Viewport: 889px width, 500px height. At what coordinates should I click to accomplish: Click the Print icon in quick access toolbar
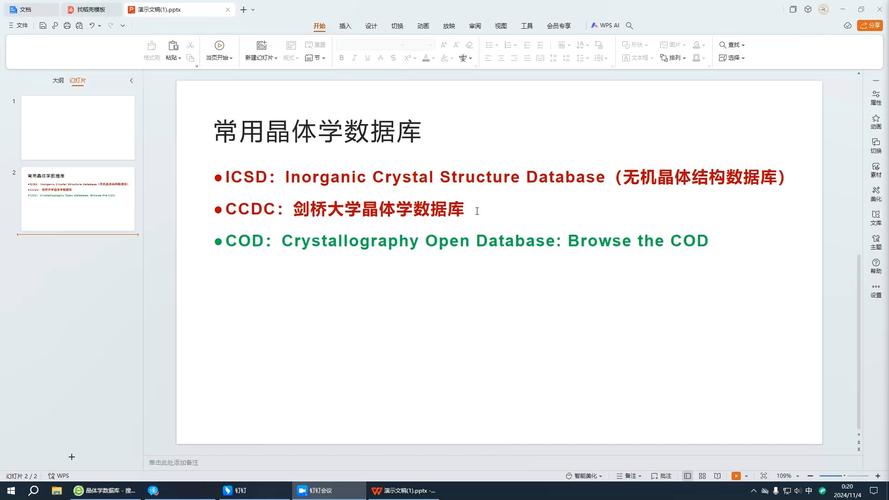pos(67,26)
